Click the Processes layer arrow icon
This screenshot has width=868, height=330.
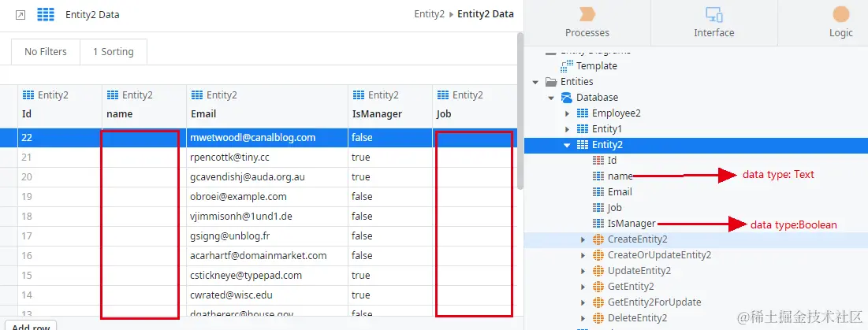tap(587, 14)
